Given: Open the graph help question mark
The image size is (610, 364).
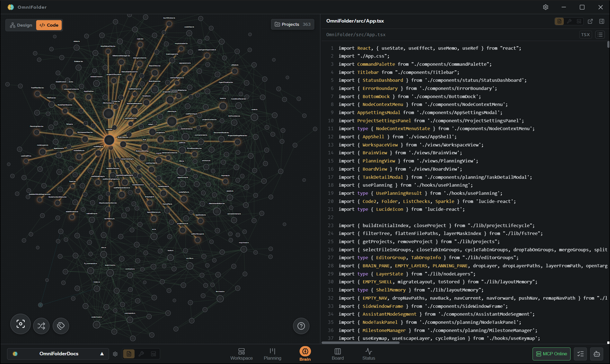Looking at the screenshot, I should click(301, 326).
